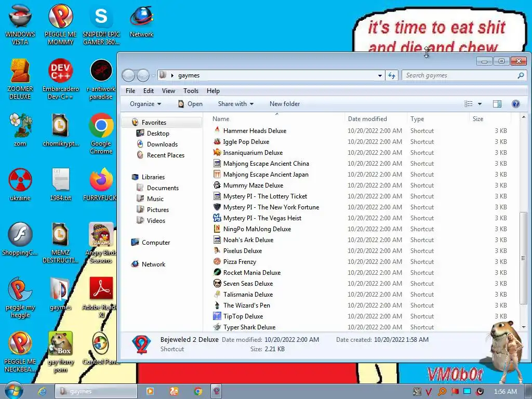Open the Share with dropdown

click(x=235, y=104)
